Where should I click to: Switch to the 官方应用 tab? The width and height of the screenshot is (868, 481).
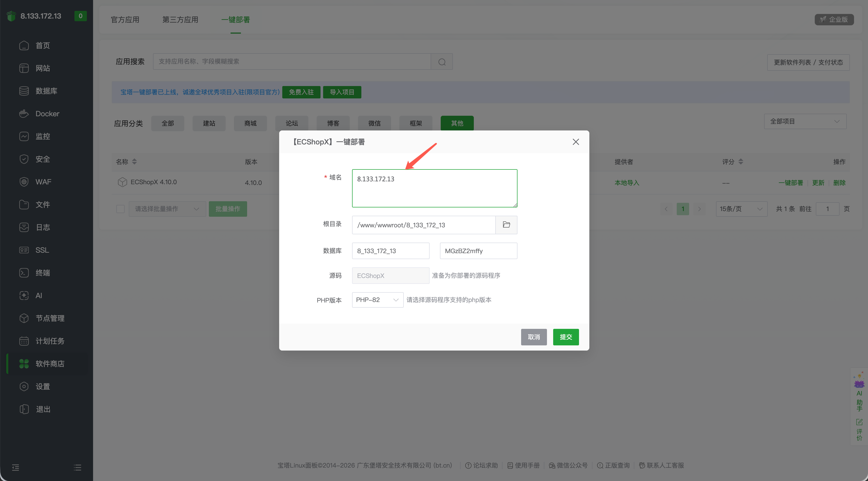point(125,20)
